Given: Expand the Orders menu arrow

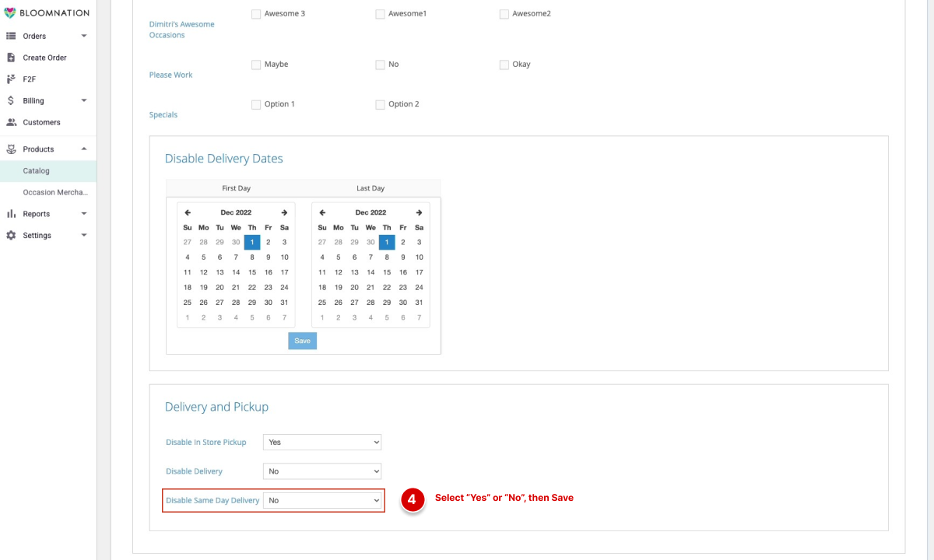Looking at the screenshot, I should (x=84, y=36).
